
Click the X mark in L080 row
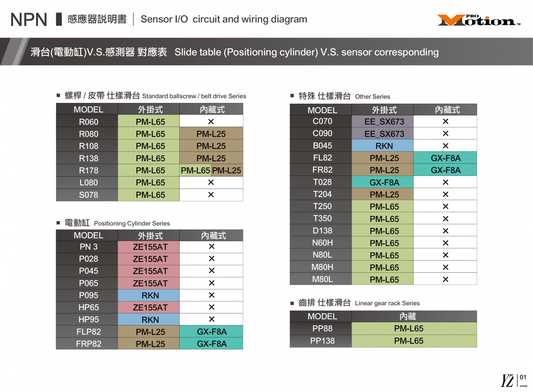[211, 182]
